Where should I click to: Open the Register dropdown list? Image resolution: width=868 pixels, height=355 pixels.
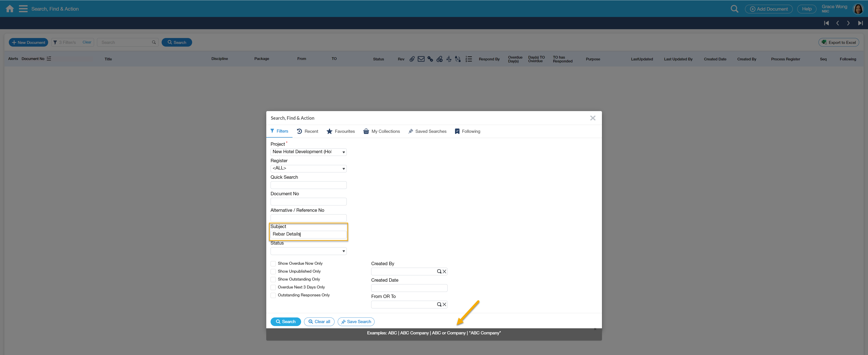point(308,169)
